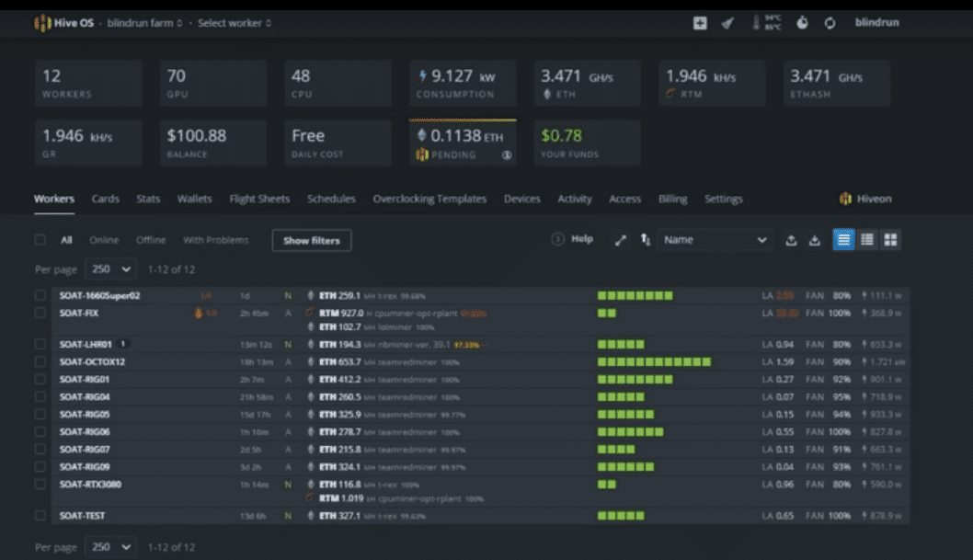Open the top Per page 250 dropdown
This screenshot has width=973, height=560.
(110, 269)
